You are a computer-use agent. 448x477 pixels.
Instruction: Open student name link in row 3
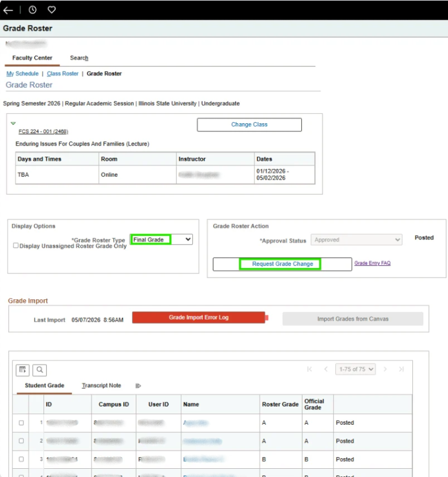[x=203, y=459]
